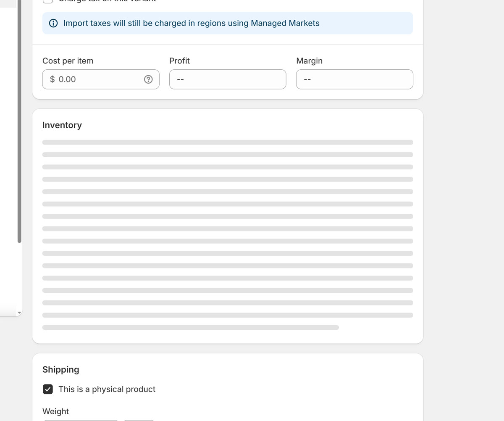Click the dollar sign prefix in the cost field
Viewport: 504px width, 421px height.
coord(52,79)
